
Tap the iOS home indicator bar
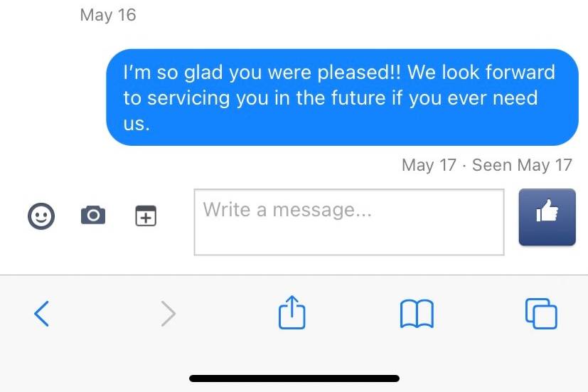[294, 378]
